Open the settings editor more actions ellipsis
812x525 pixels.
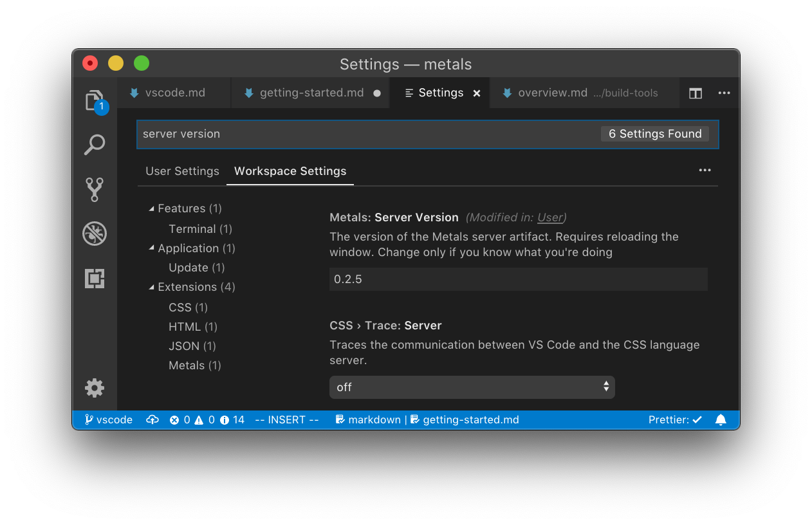point(705,170)
